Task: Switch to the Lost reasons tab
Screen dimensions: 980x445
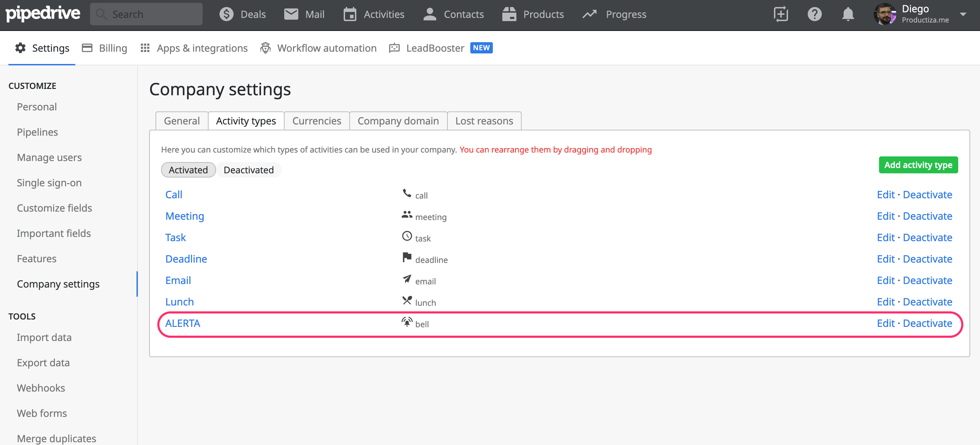Action: [484, 121]
